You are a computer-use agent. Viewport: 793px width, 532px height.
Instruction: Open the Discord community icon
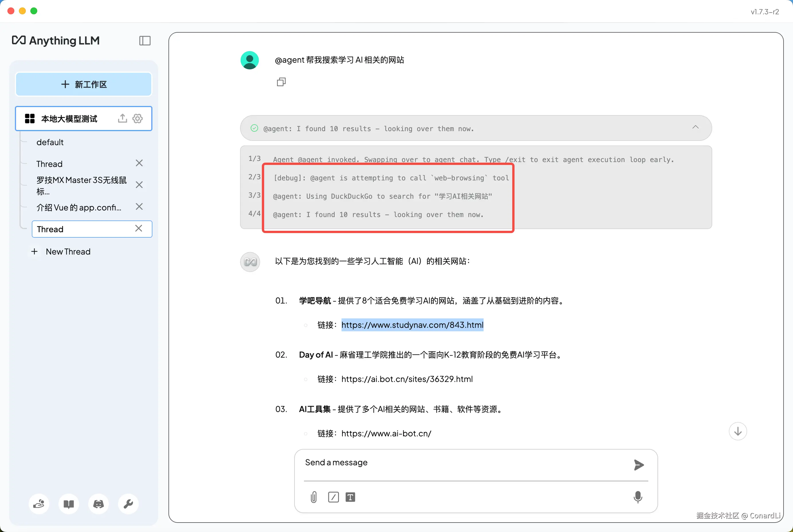(99, 504)
